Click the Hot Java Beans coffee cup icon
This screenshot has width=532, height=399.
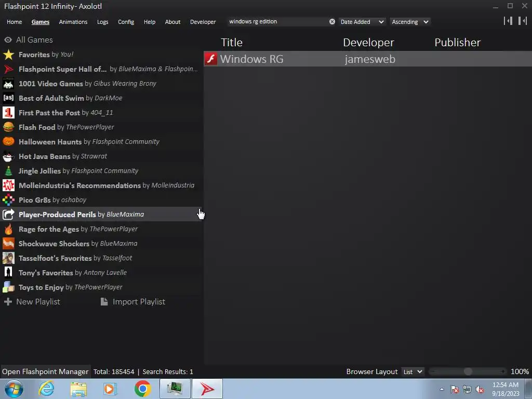point(8,156)
